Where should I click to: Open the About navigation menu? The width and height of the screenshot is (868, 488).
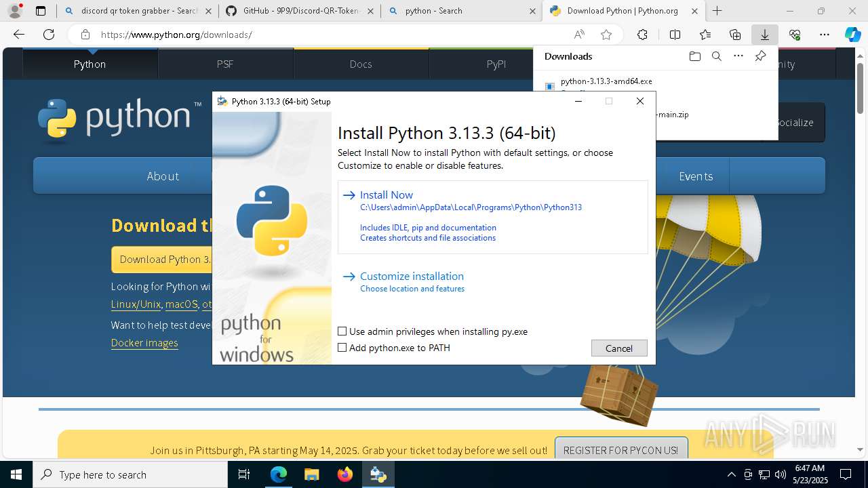pos(163,176)
